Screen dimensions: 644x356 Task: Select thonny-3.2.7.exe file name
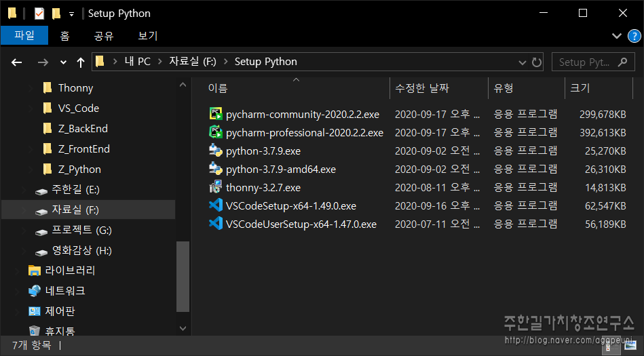[x=263, y=188]
